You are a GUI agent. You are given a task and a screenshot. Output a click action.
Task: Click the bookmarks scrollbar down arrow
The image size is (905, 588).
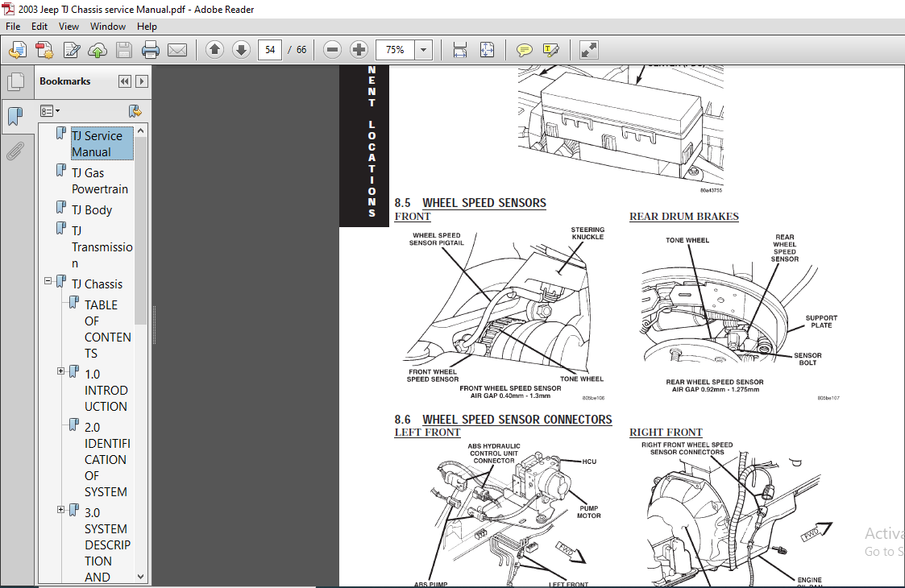coord(140,577)
